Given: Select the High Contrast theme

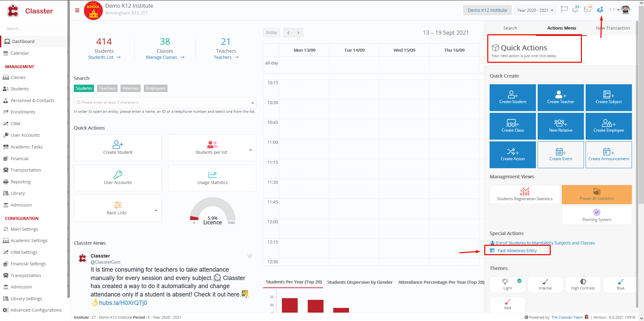Looking at the screenshot, I should pos(583,284).
